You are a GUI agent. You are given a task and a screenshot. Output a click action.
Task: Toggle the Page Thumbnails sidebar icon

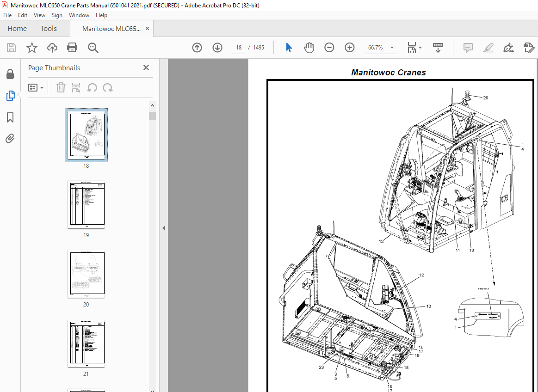10,96
